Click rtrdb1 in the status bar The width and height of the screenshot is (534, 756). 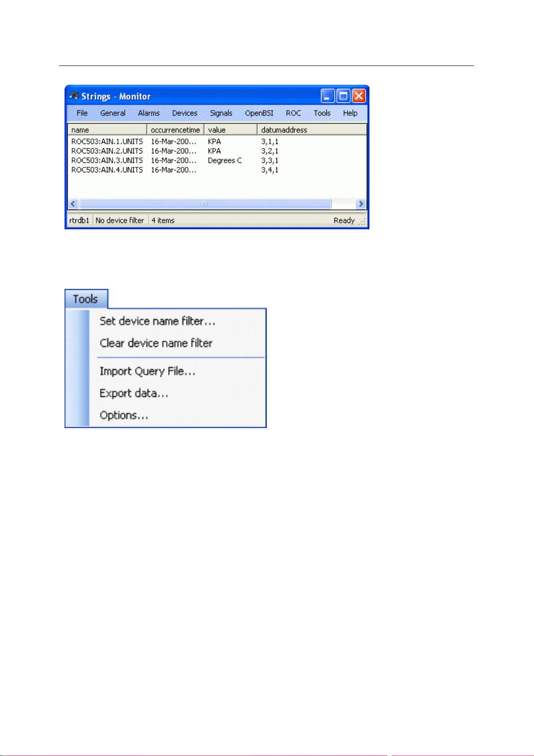(79, 220)
